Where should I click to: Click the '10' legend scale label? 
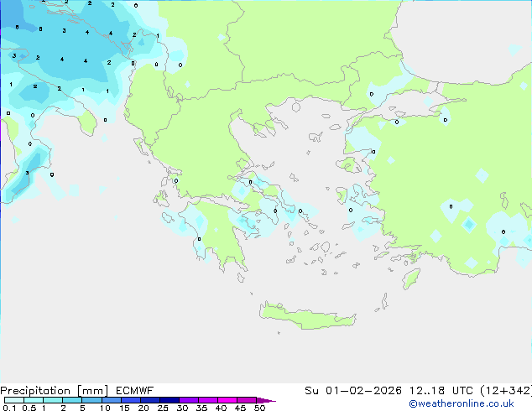point(105,408)
